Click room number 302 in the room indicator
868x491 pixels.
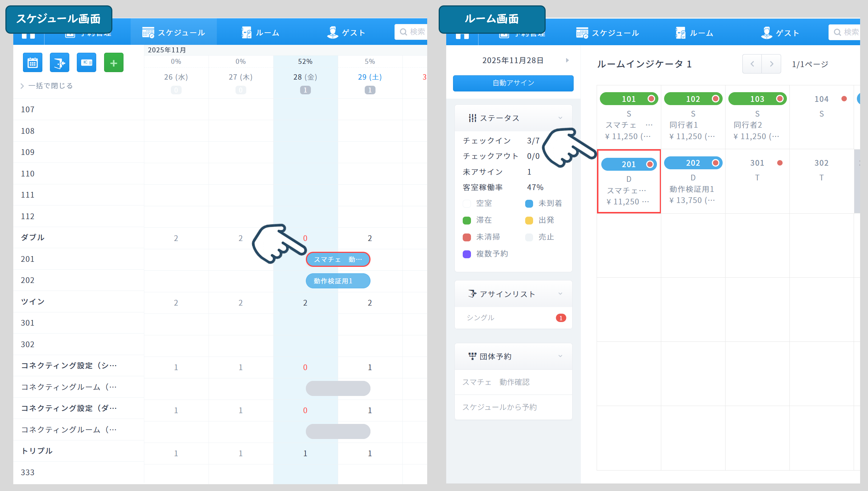(821, 163)
